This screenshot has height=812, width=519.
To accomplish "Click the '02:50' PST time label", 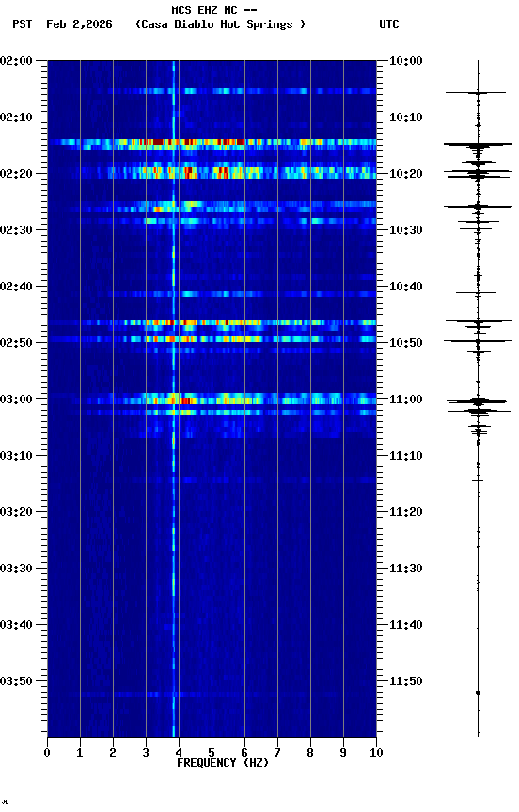I will point(16,343).
